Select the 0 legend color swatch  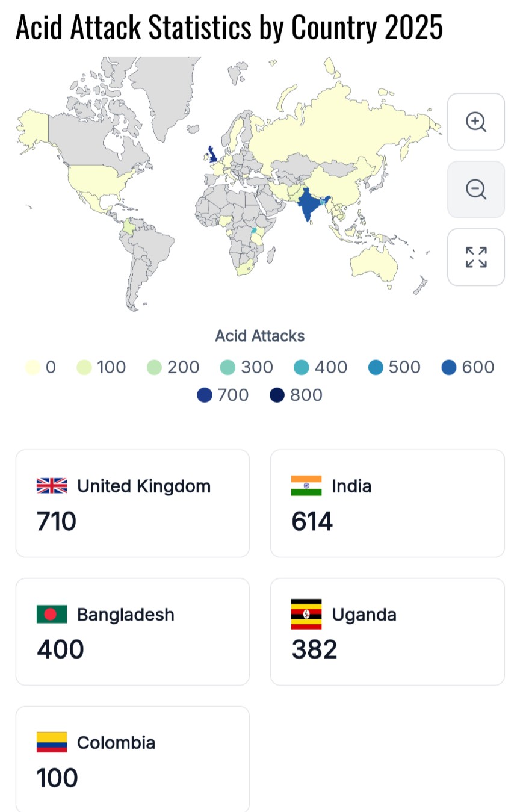[33, 367]
